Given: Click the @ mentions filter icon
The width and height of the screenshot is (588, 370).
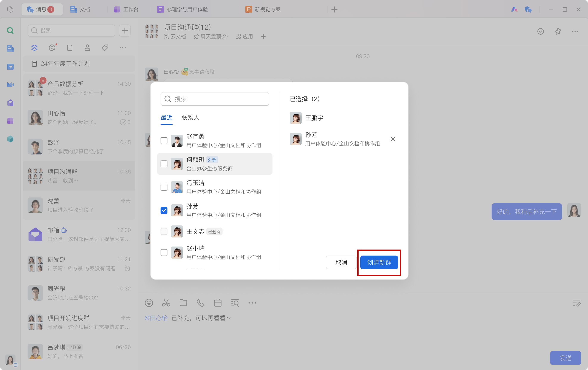Looking at the screenshot, I should coord(52,48).
